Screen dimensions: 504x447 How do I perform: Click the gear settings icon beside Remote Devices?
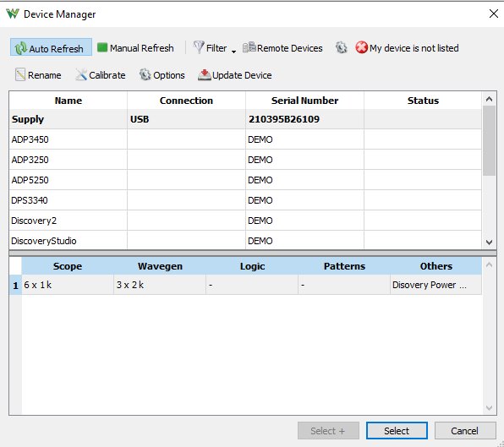pos(341,47)
